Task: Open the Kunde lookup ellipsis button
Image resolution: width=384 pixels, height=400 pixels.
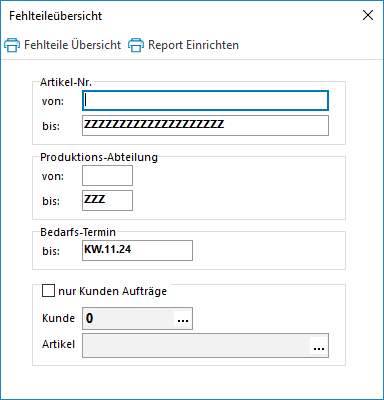Action: pos(183,319)
